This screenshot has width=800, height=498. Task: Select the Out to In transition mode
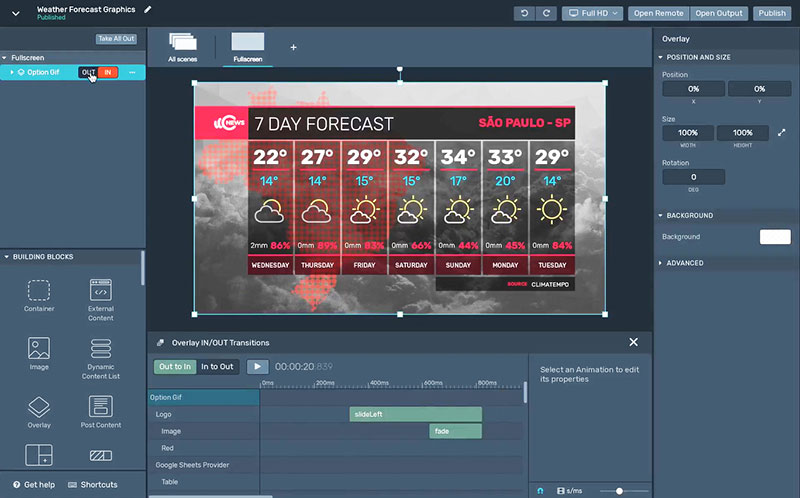[x=175, y=367]
